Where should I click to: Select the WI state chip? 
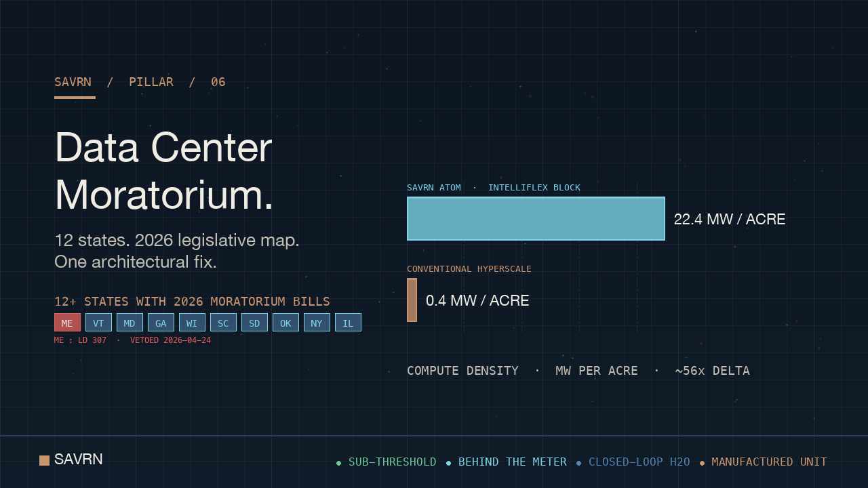192,323
